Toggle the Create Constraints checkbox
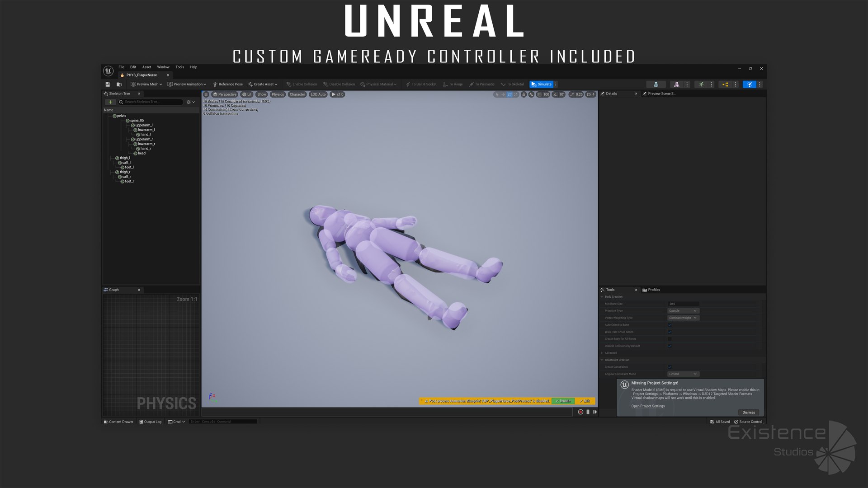 coord(670,367)
